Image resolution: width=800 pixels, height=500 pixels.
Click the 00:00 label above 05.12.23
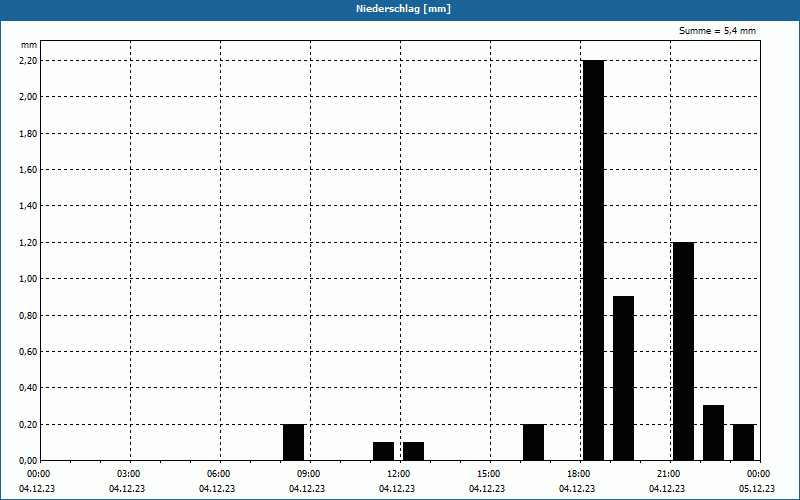759,474
